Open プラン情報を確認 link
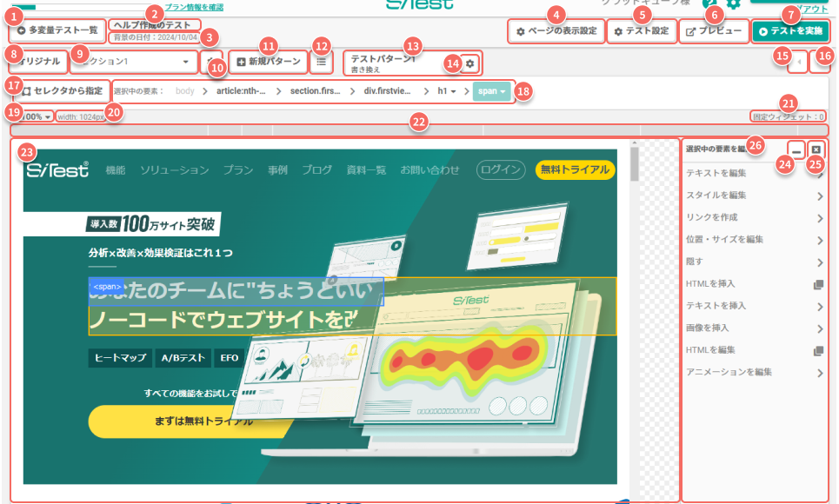839x504 pixels. tap(194, 7)
